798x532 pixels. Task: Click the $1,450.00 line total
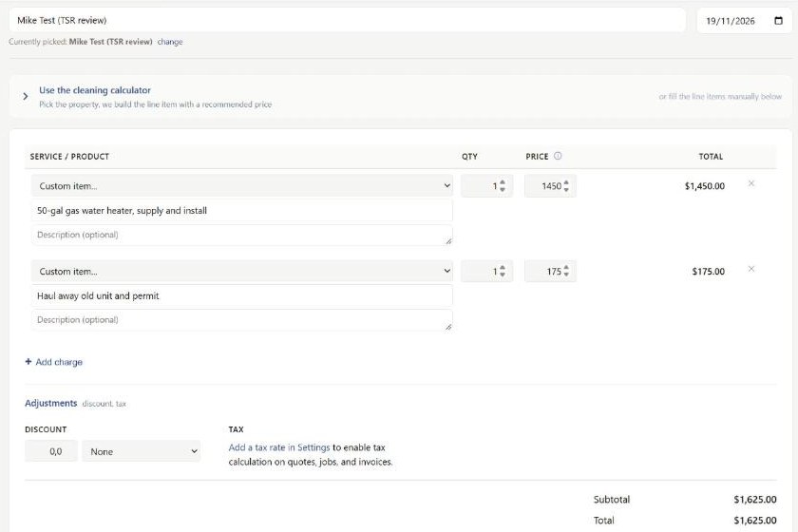point(704,186)
